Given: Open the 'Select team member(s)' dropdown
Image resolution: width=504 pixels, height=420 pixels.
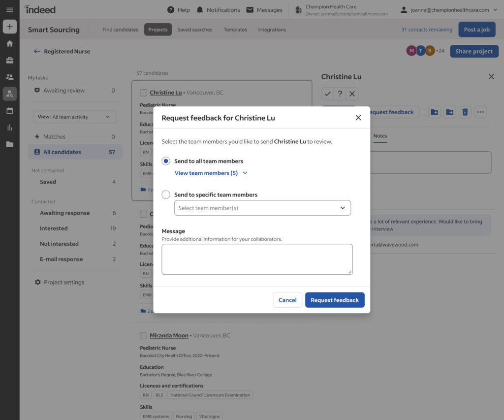Looking at the screenshot, I should point(262,208).
